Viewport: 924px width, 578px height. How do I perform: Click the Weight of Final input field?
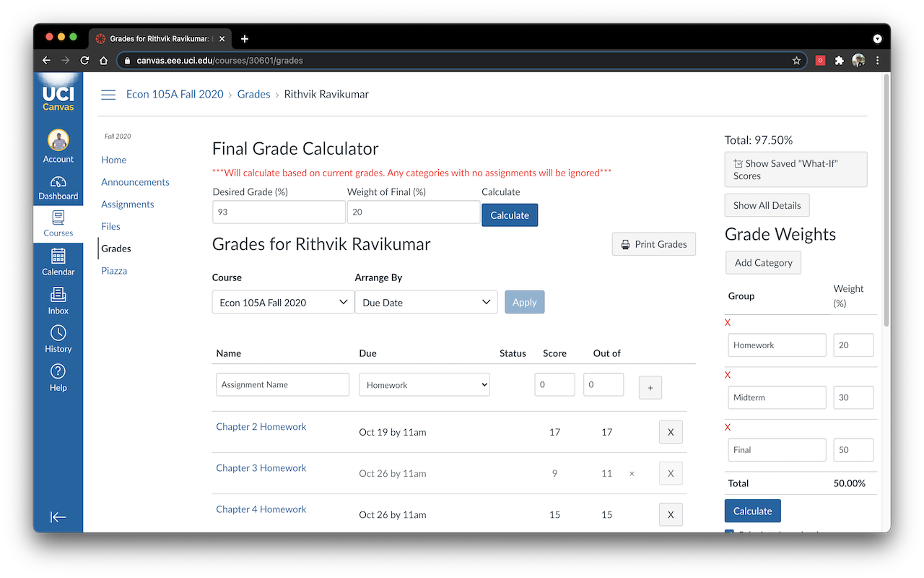coord(414,212)
